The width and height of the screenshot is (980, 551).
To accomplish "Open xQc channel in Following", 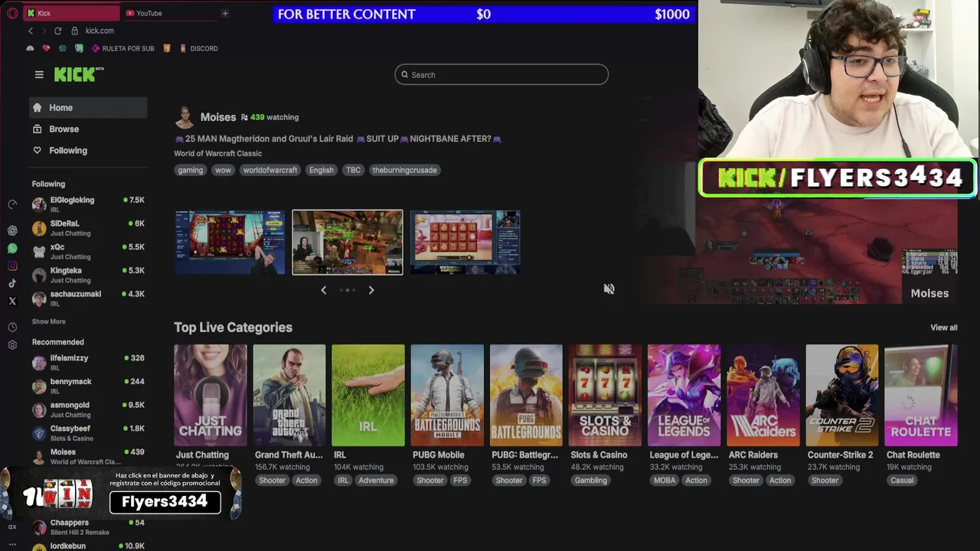I will click(x=88, y=251).
